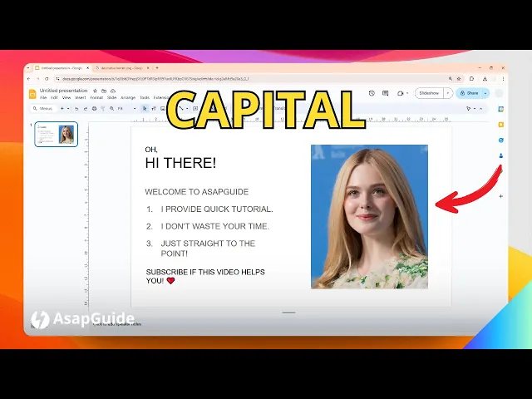Click the redo icon

point(86,109)
